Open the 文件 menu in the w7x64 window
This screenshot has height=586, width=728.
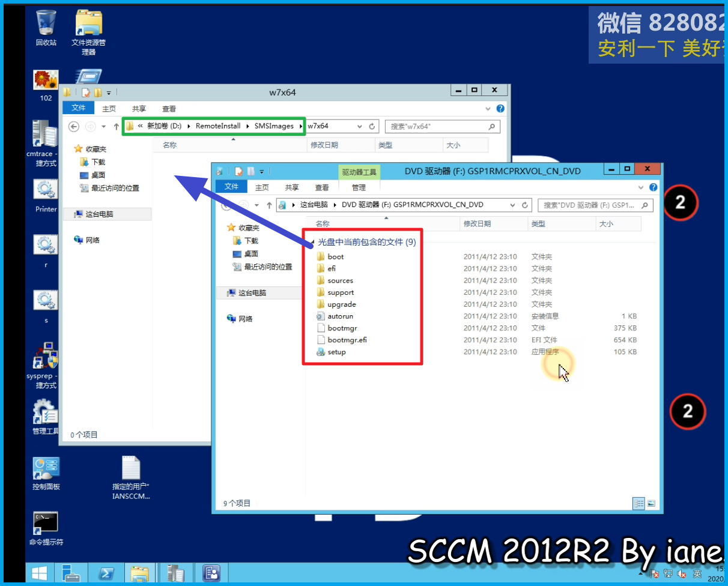(79, 108)
